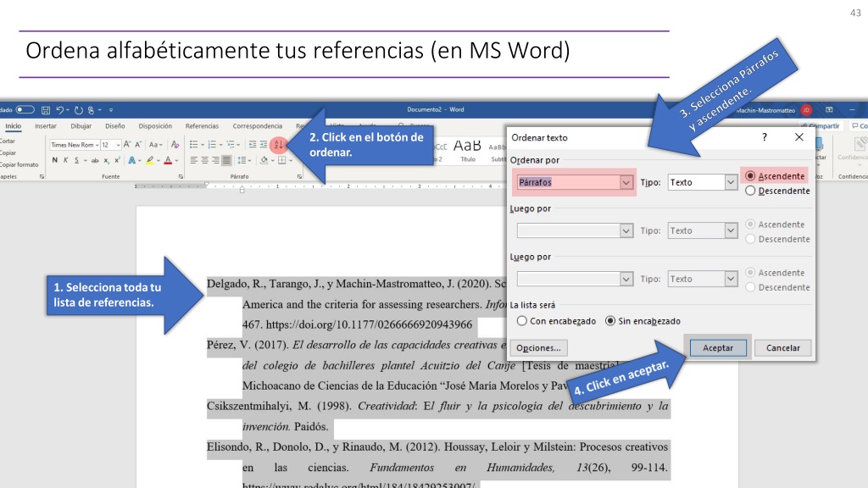Create a bulleted list
Screen dimensions: 868x488
(x=193, y=144)
